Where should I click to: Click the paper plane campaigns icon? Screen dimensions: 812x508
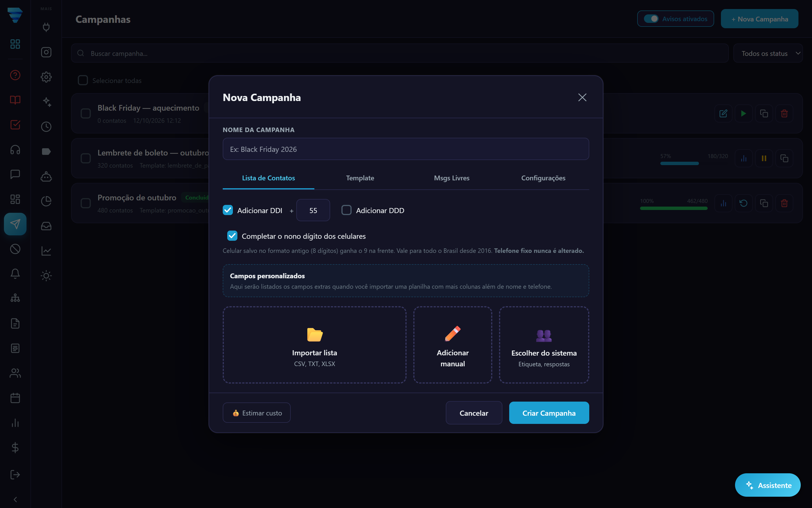pyautogui.click(x=15, y=224)
